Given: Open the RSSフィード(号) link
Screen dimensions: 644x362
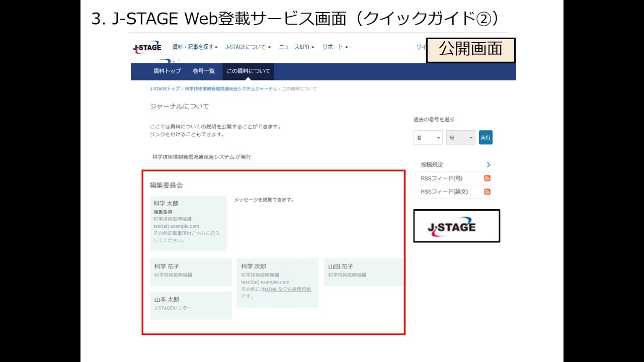Looking at the screenshot, I should click(x=442, y=178).
